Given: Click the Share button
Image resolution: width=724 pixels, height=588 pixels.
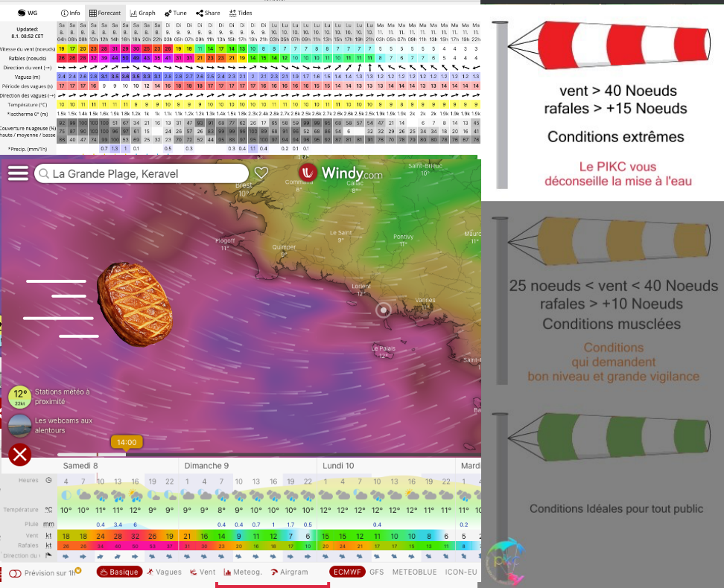Looking at the screenshot, I should [x=209, y=13].
